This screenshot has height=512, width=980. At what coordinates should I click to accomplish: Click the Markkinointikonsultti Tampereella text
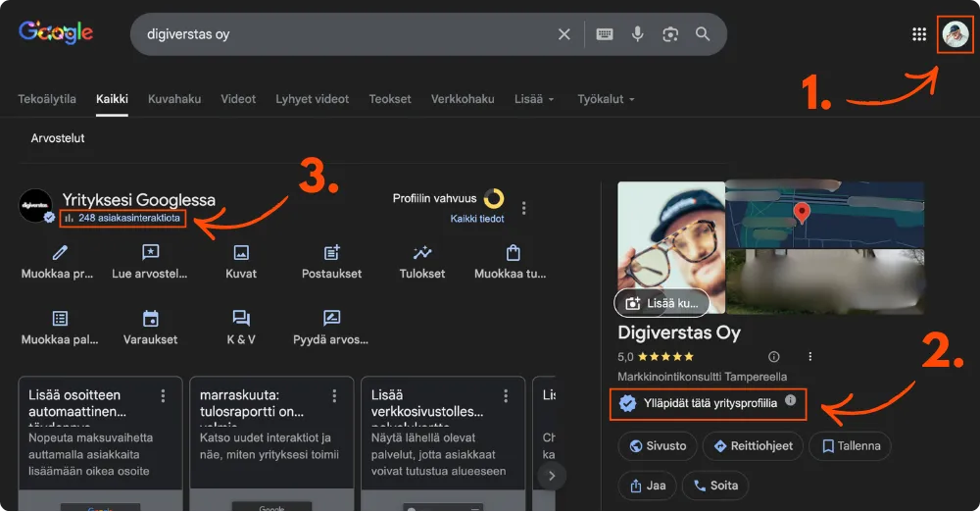pyautogui.click(x=702, y=377)
